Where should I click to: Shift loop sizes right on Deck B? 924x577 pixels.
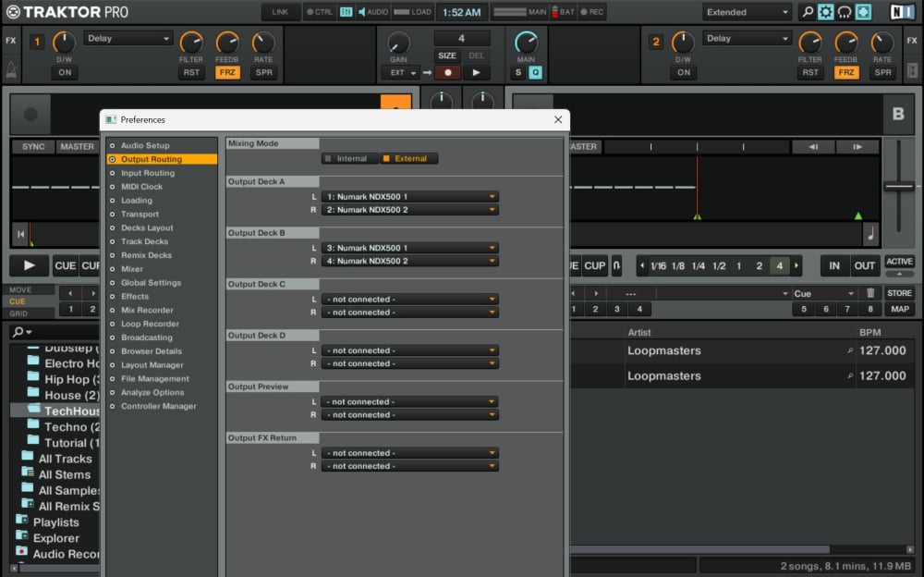coord(796,265)
